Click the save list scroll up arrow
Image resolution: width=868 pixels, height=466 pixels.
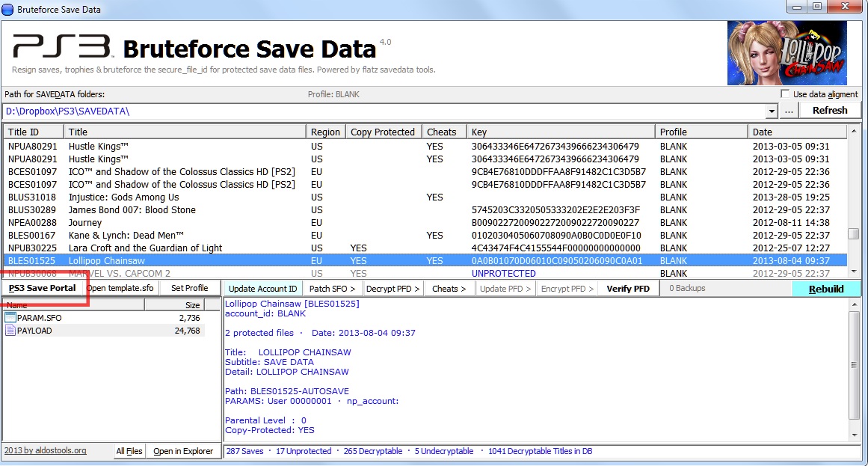tap(854, 132)
